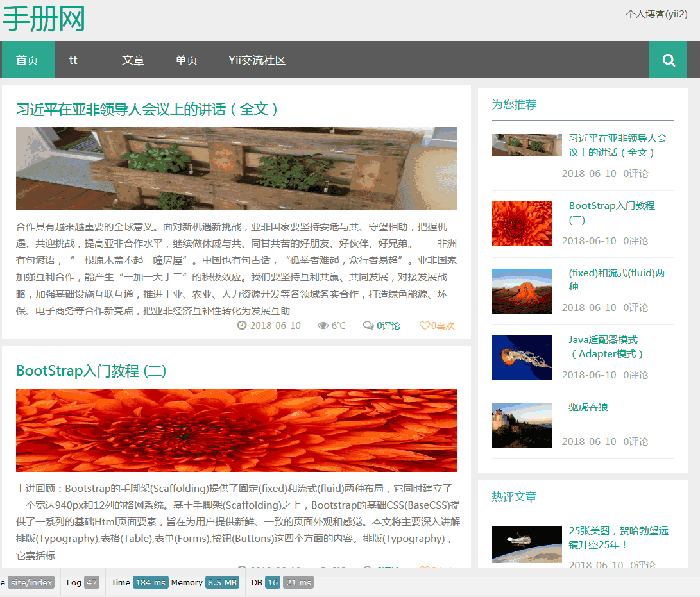Select the lighthouse thumbnail in sidebar
Image resolution: width=700 pixels, height=597 pixels.
522,425
